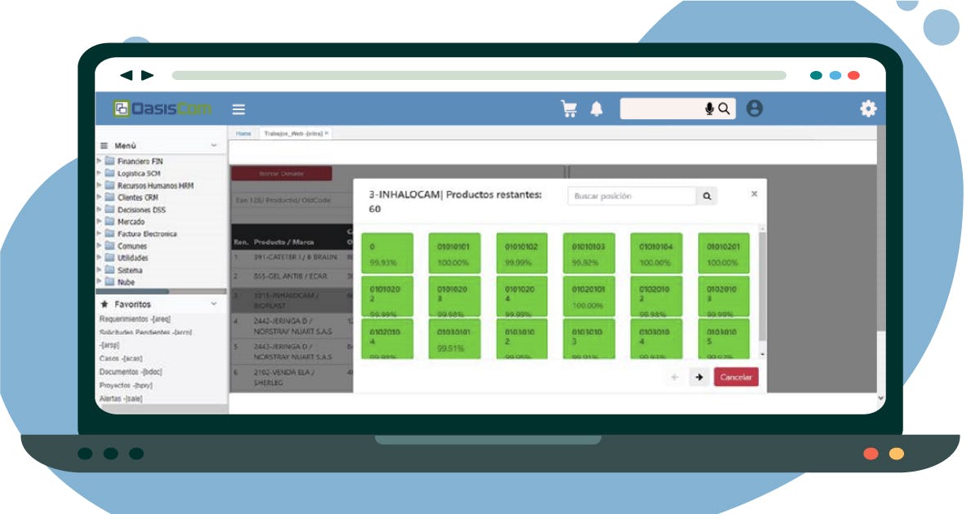This screenshot has height=514, width=980.
Task: Expand arrow next to Logistica SCM
Action: 99,174
